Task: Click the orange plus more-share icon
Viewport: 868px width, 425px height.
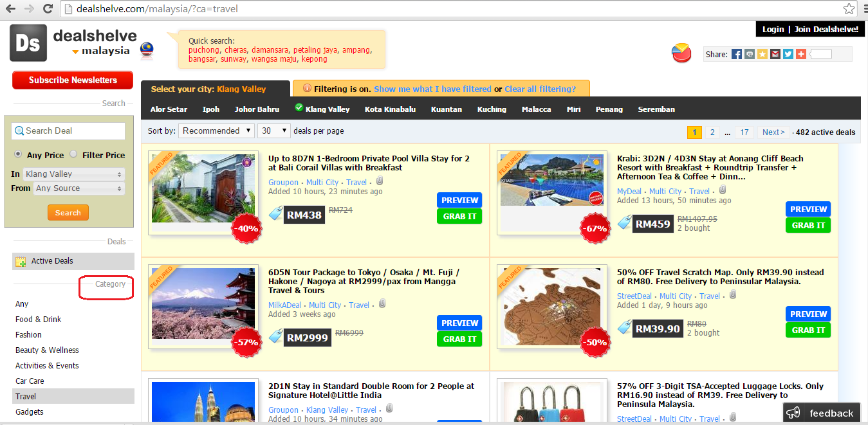Action: [x=801, y=54]
